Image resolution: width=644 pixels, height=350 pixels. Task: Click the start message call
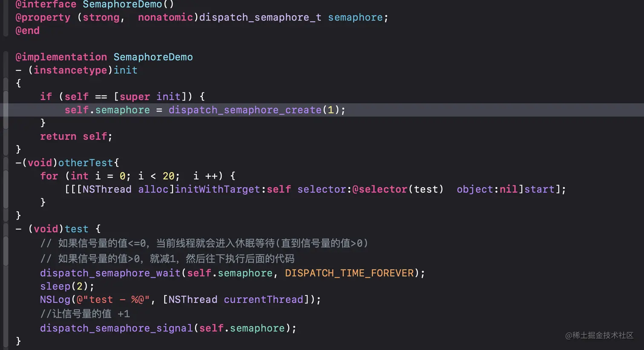(x=539, y=189)
